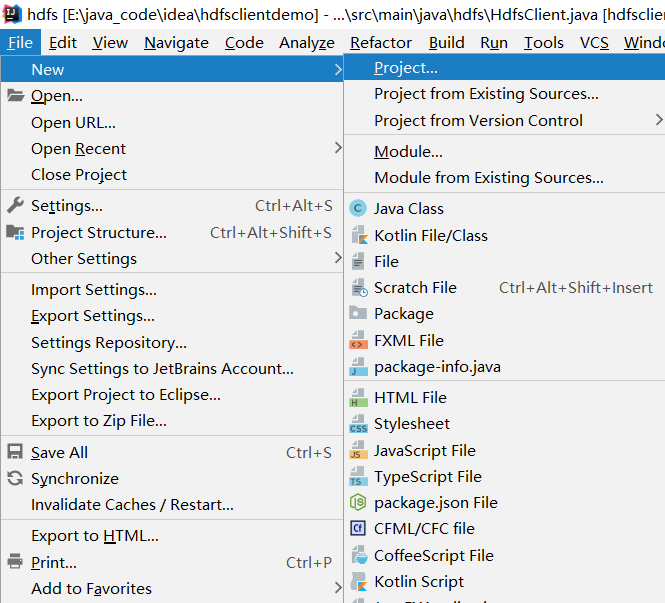The image size is (665, 603).
Task: Click the plain File icon
Action: click(x=358, y=261)
